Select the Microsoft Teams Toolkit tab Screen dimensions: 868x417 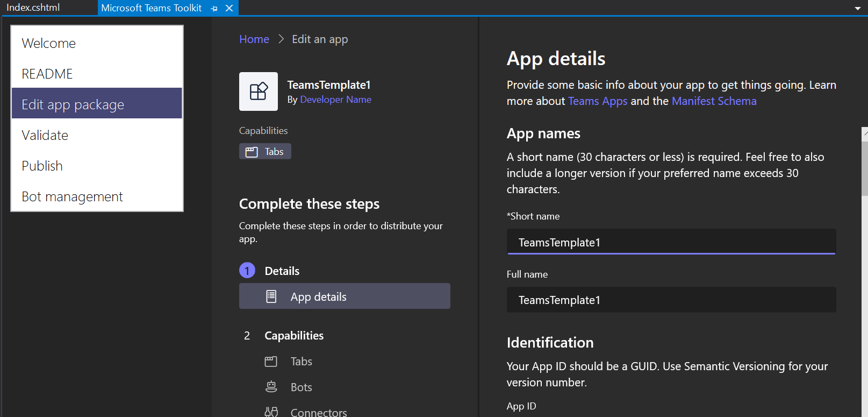pos(152,8)
